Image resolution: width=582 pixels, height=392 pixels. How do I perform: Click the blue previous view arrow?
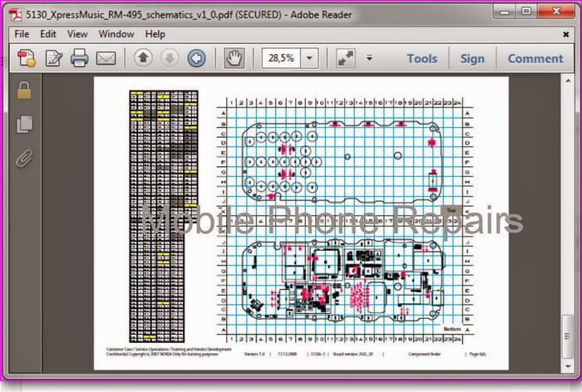[196, 58]
